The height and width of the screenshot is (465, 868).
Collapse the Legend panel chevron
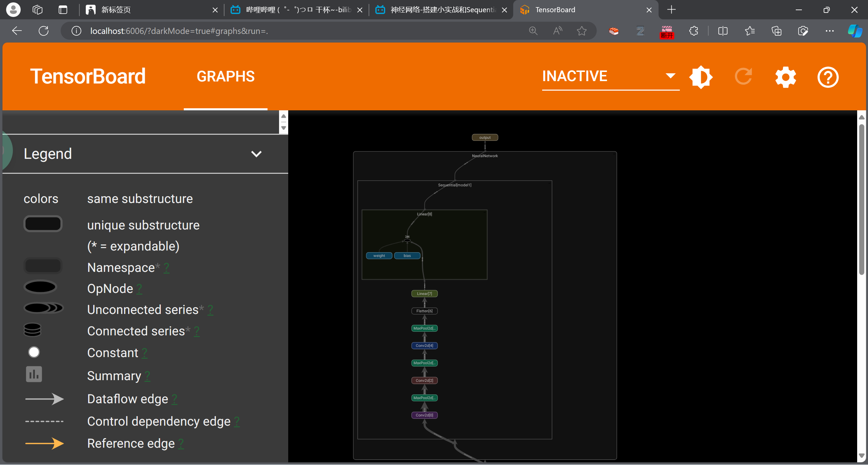[x=256, y=154]
